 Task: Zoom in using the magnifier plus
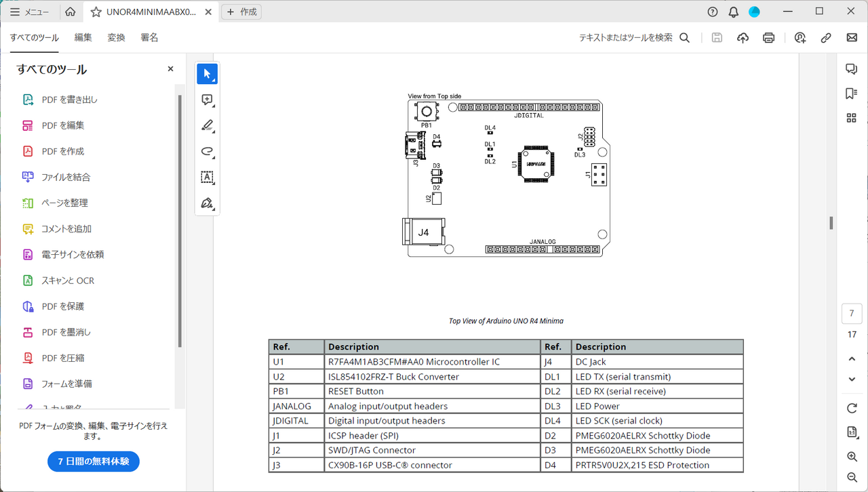point(852,457)
